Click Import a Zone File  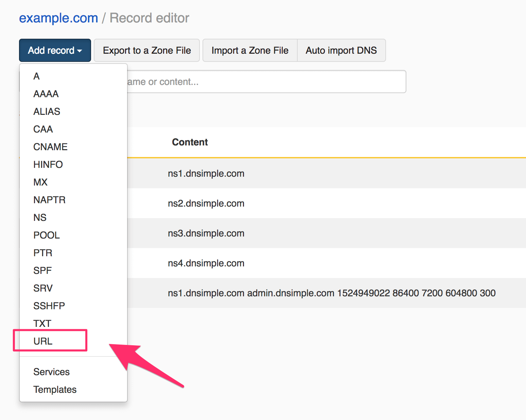(249, 50)
